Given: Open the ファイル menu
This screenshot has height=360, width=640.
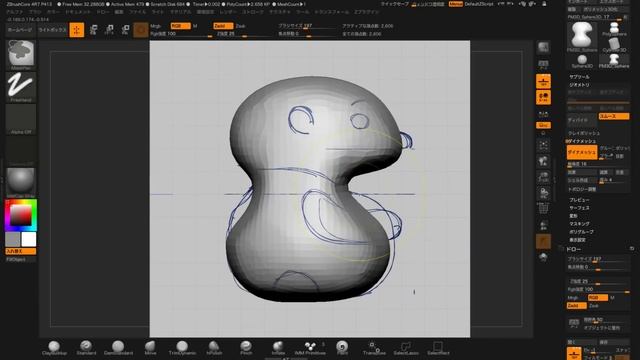Looking at the screenshot, I should pos(138,12).
